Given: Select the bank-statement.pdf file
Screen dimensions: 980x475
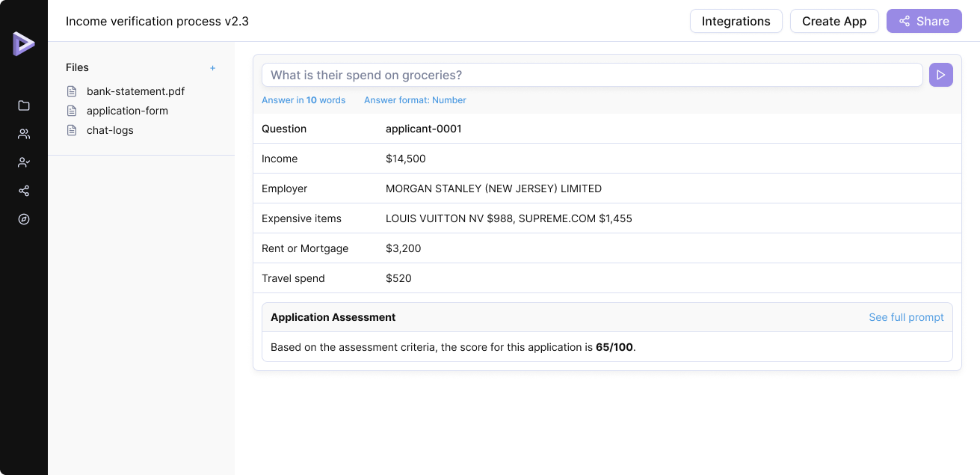Looking at the screenshot, I should click(x=135, y=91).
